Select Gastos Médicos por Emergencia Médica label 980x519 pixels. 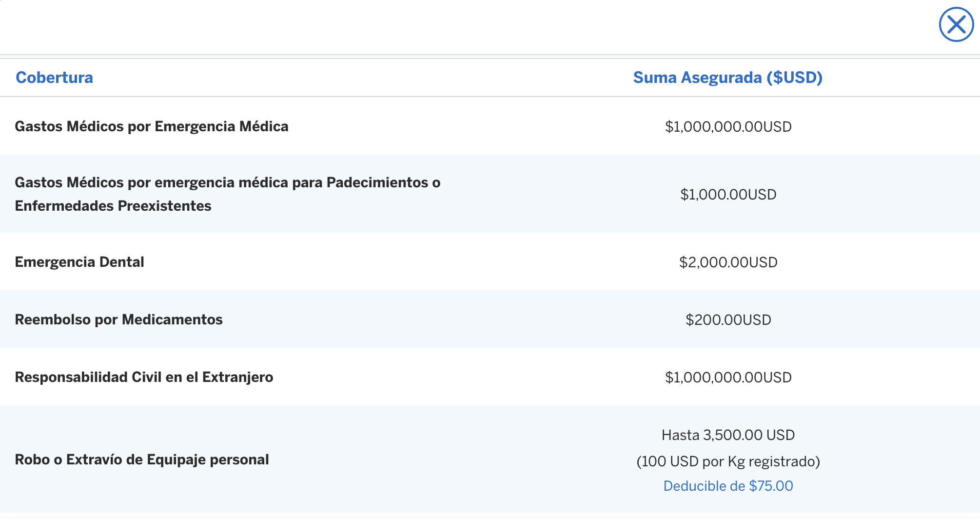(x=152, y=126)
